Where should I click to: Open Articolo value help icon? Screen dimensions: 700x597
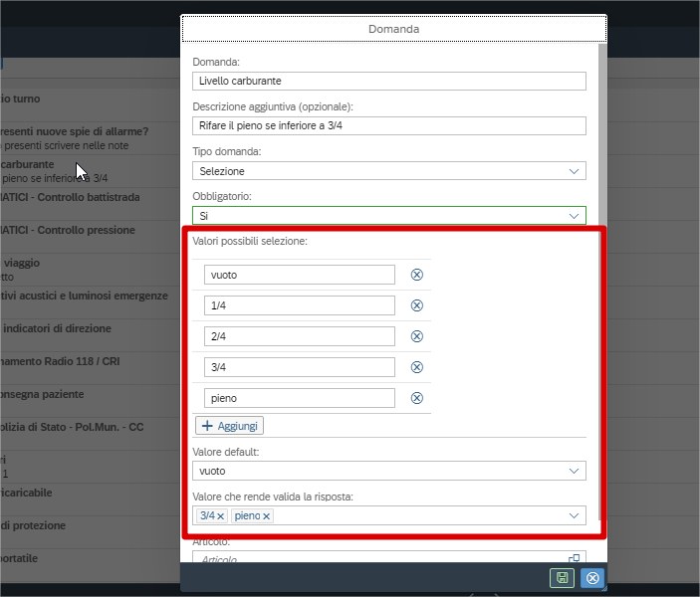click(x=575, y=560)
